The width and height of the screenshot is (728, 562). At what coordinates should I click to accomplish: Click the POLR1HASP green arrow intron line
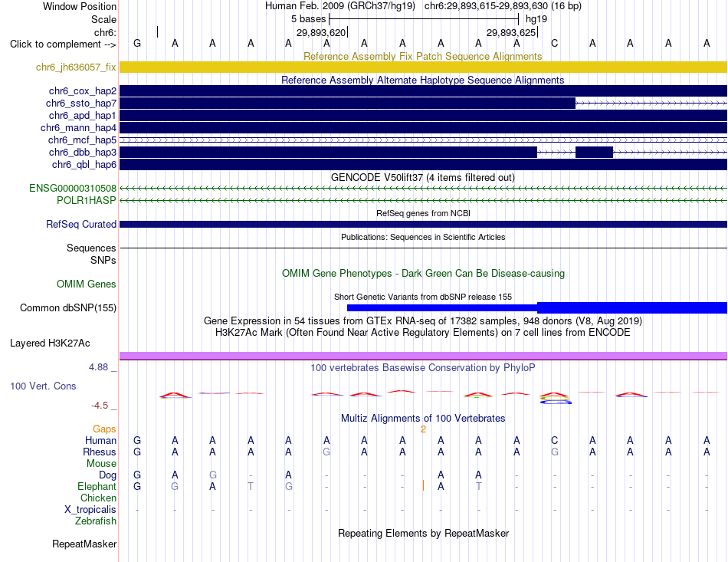point(424,200)
